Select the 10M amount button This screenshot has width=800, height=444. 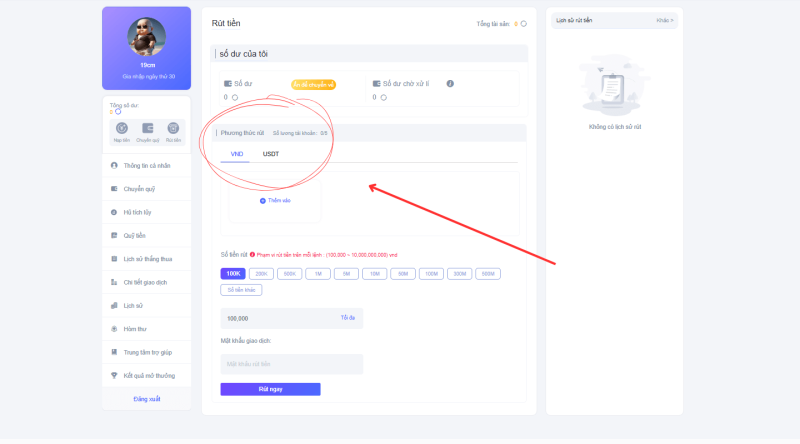[374, 274]
